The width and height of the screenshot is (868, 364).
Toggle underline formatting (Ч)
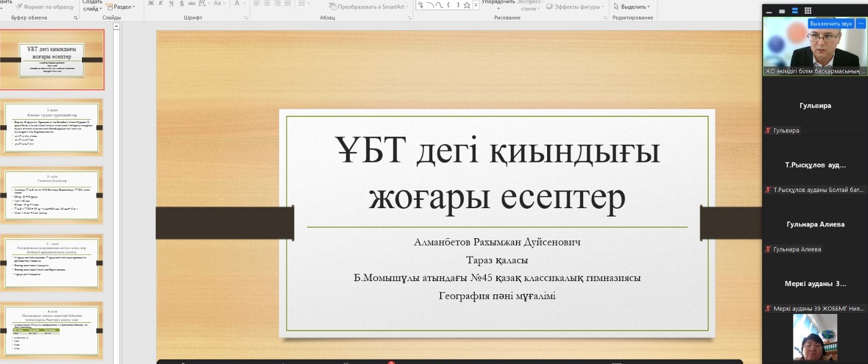171,4
